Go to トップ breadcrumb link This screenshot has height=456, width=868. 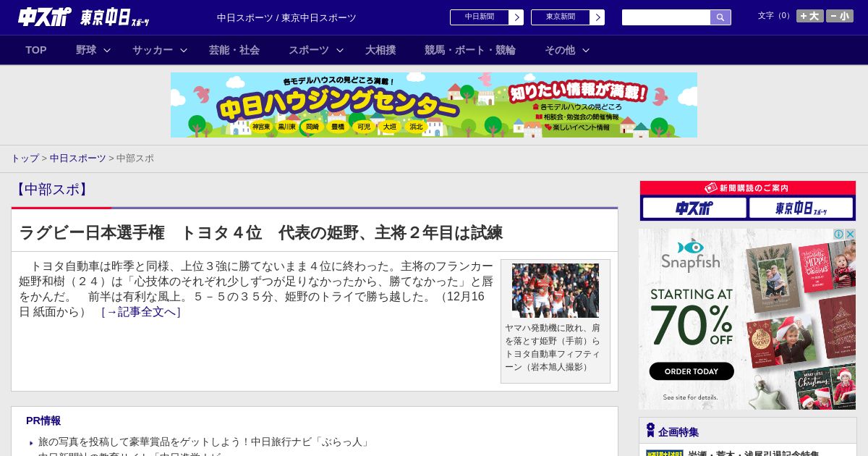(x=25, y=158)
